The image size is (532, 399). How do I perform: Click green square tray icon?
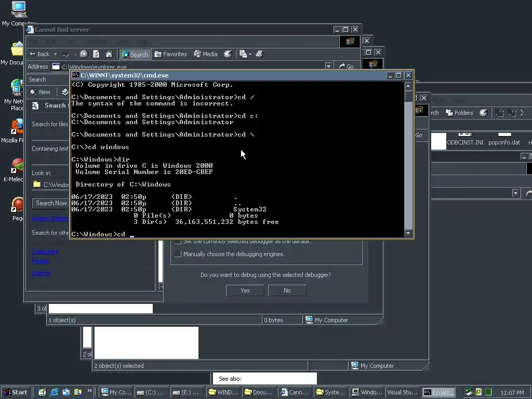pos(488,392)
